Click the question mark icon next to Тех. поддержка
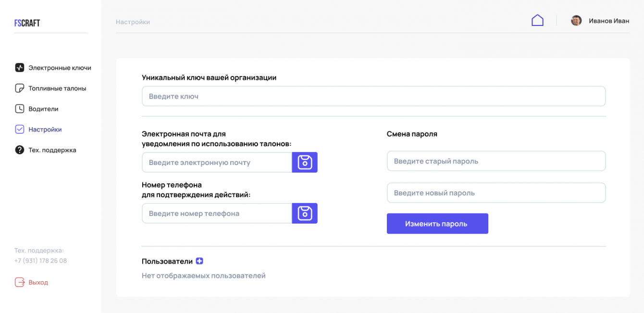This screenshot has width=644, height=313. 20,150
